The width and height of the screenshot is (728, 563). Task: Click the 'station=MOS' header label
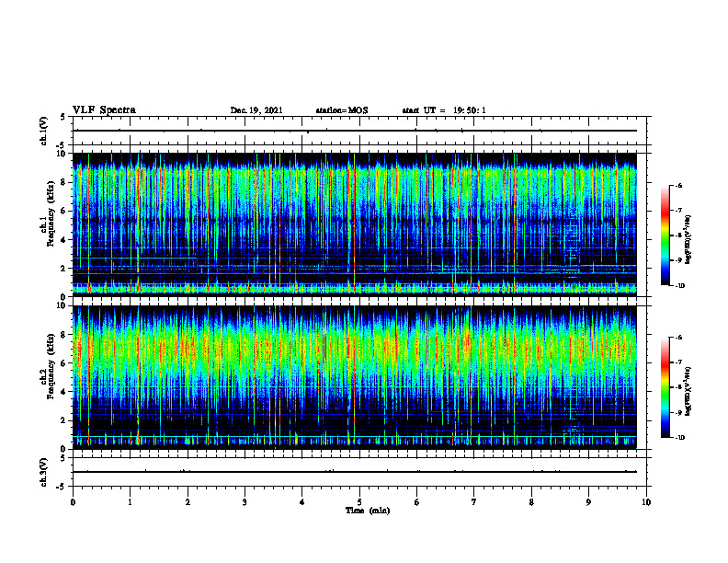pyautogui.click(x=342, y=110)
